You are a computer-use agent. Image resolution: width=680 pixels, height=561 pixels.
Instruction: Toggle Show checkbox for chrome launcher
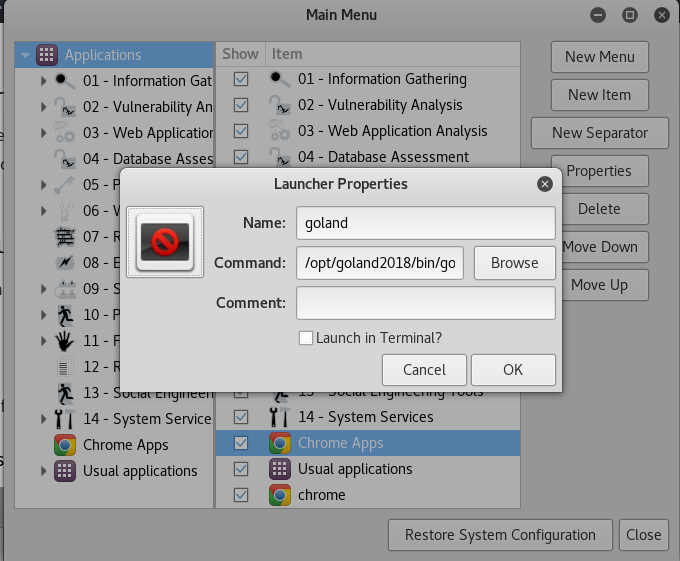tap(241, 495)
